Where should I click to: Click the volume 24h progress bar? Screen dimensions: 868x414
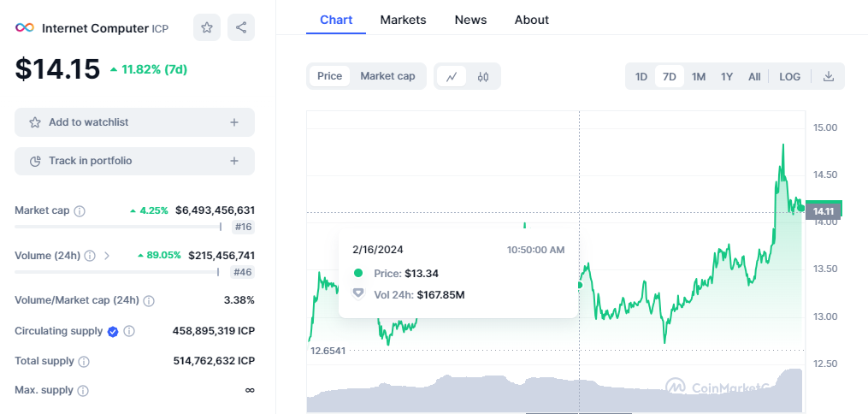(x=117, y=272)
